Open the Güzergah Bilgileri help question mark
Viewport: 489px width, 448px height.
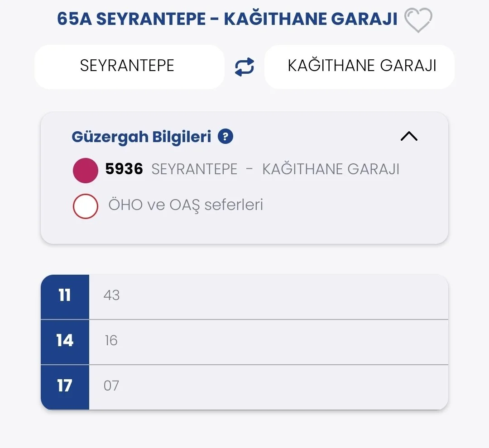click(x=225, y=136)
